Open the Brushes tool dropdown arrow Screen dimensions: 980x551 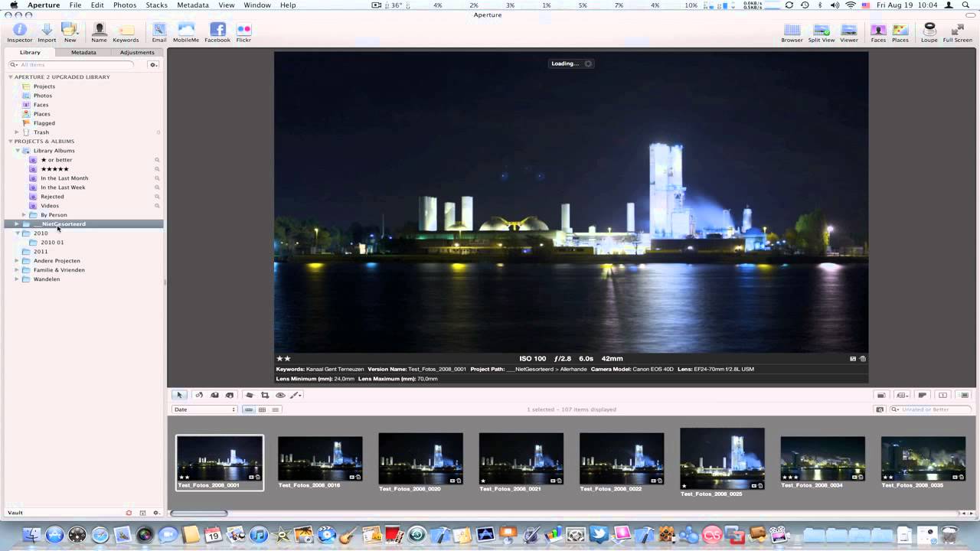click(x=301, y=395)
